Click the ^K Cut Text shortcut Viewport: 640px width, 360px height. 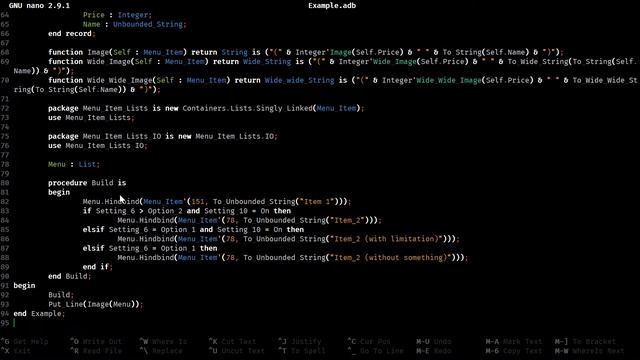233,341
